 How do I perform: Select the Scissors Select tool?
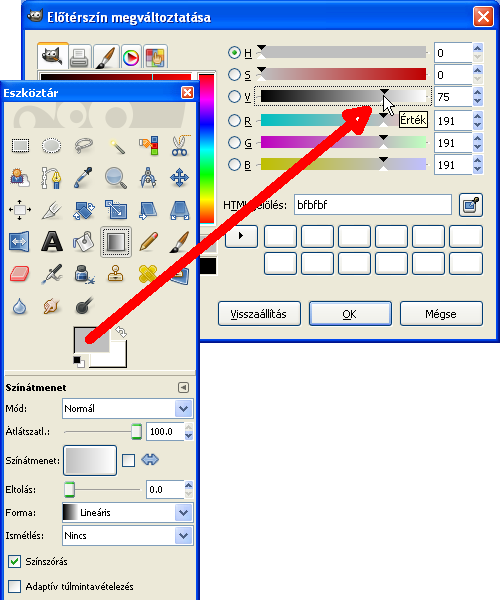[x=180, y=146]
